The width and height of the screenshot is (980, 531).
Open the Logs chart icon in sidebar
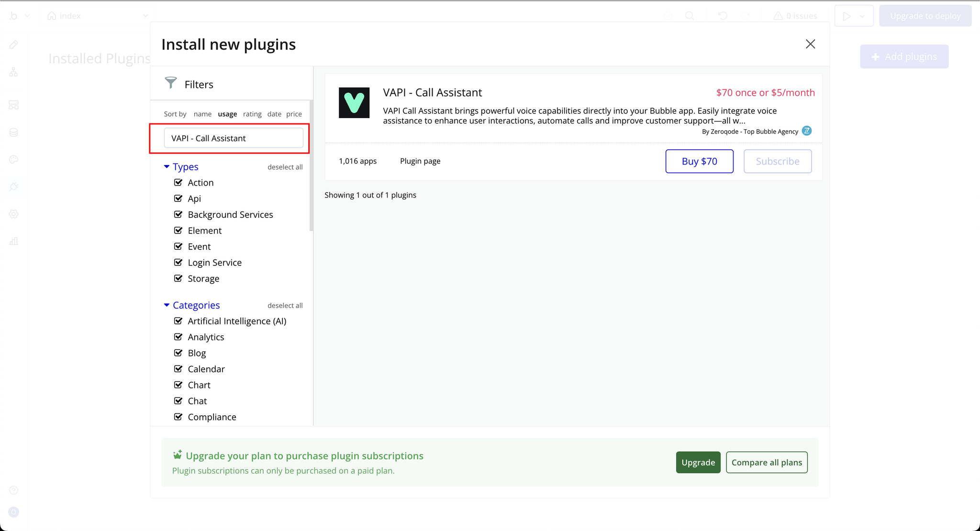tap(14, 241)
